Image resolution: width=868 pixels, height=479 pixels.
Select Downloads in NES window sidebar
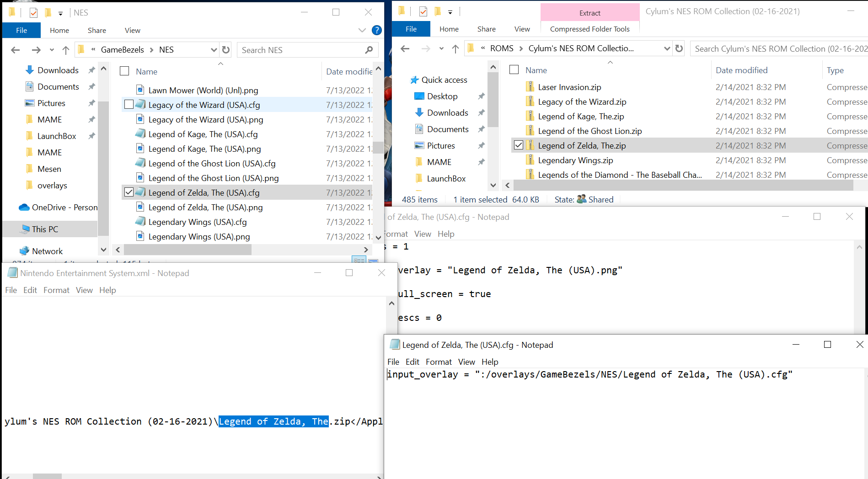(x=58, y=70)
